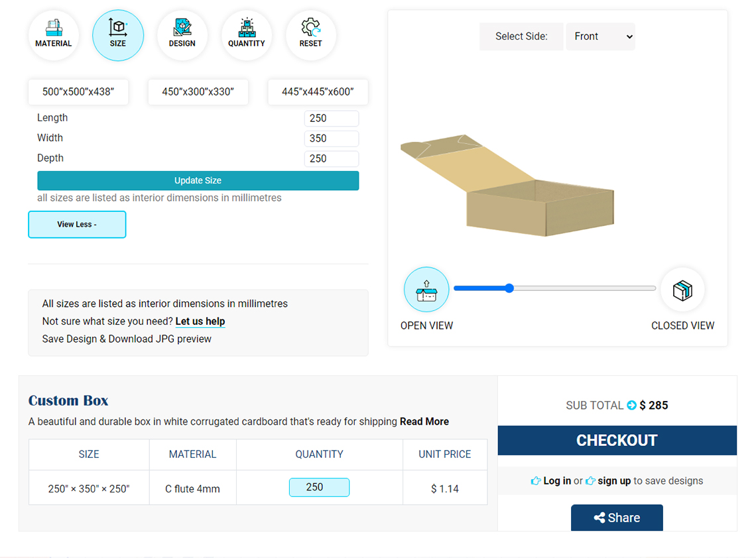
Task: Click the Let us help link
Action: 200,321
